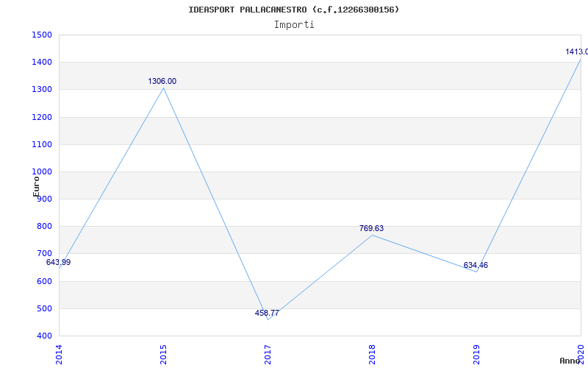Viewport: 588px width, 368px height.
Task: Click the 900 y-axis tick label
Action: click(44, 199)
